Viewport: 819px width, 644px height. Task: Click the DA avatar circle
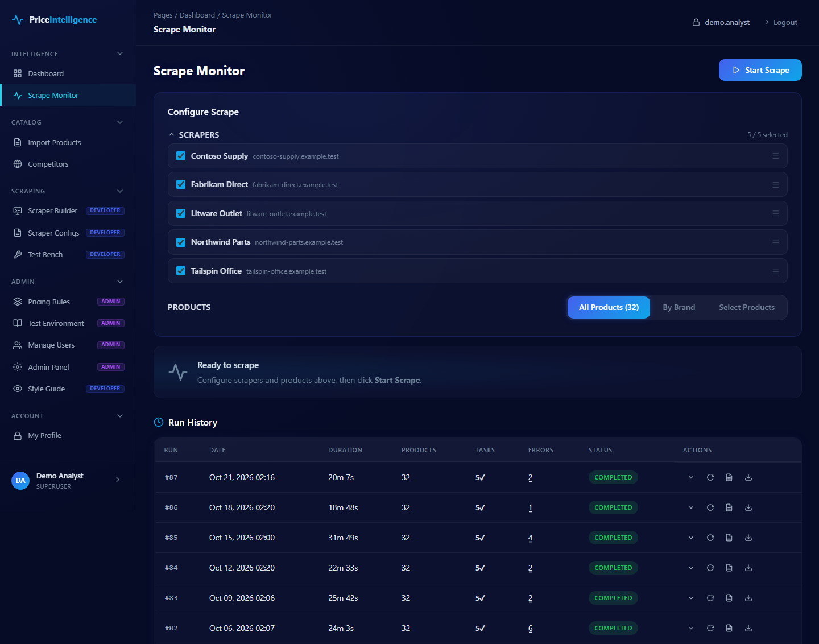click(x=20, y=481)
